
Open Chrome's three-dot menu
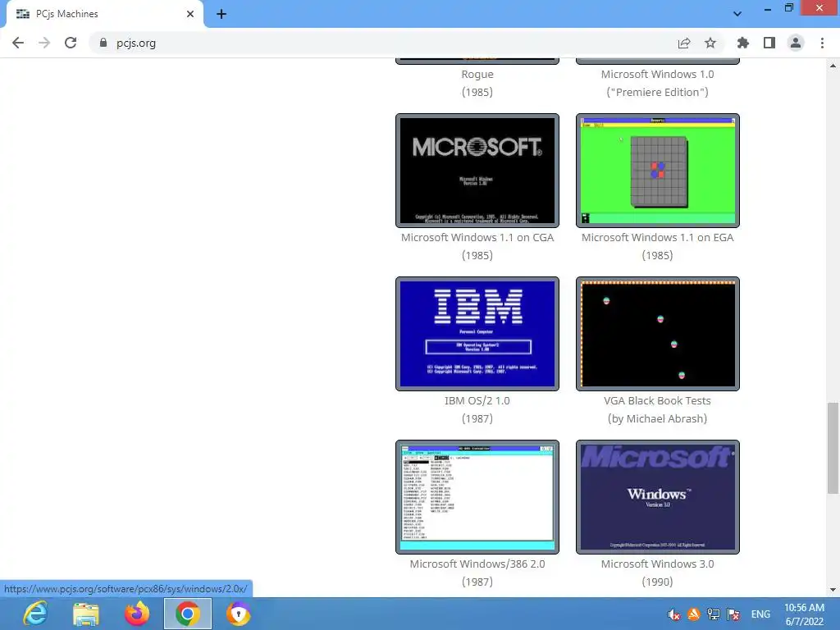pyautogui.click(x=822, y=43)
